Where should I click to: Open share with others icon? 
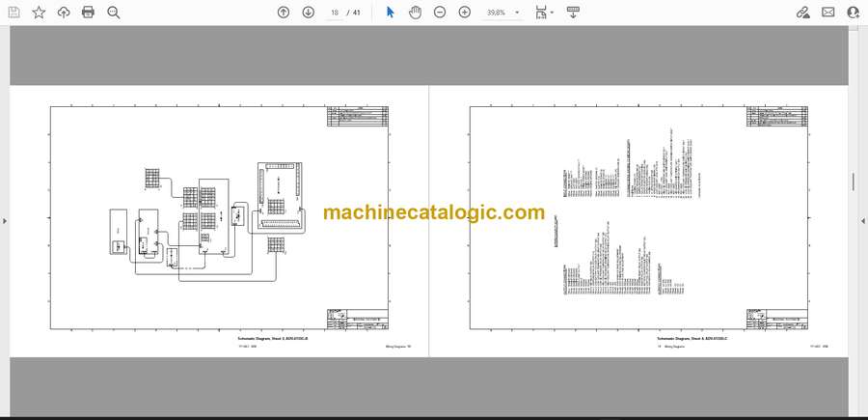pos(854,13)
